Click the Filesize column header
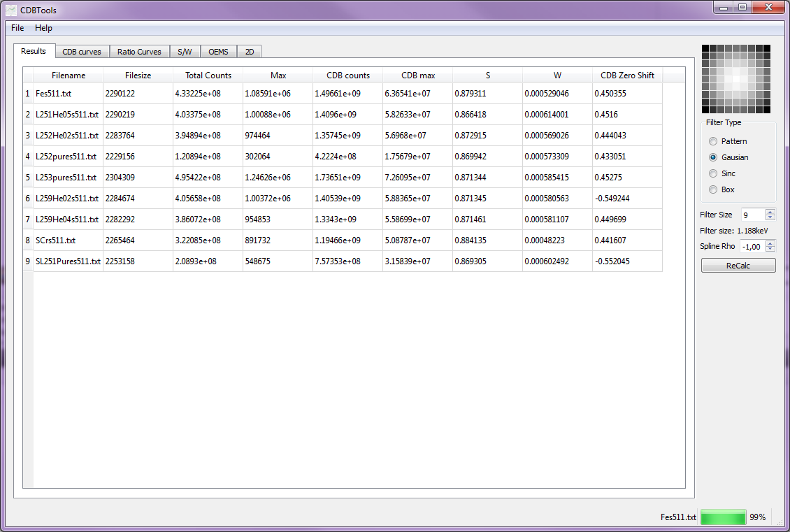790x532 pixels. 138,75
